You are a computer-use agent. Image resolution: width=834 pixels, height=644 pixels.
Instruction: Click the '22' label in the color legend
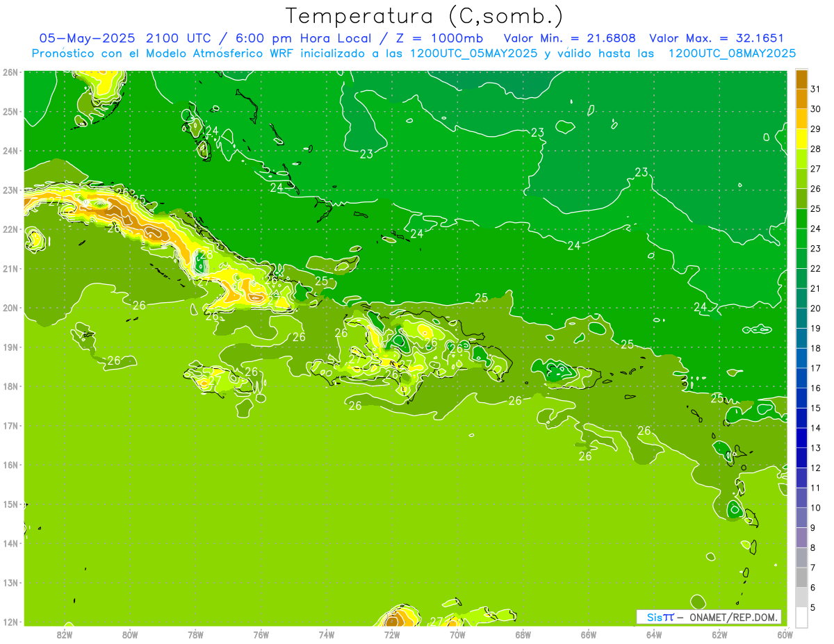tap(815, 269)
